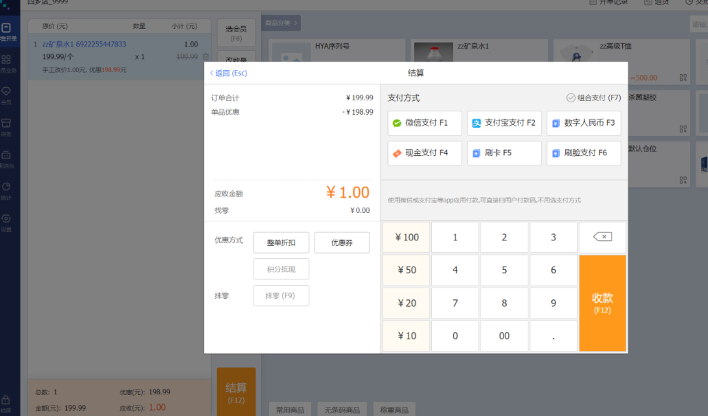Tap the ¥100 quick amount key
This screenshot has width=708, height=416.
(406, 237)
